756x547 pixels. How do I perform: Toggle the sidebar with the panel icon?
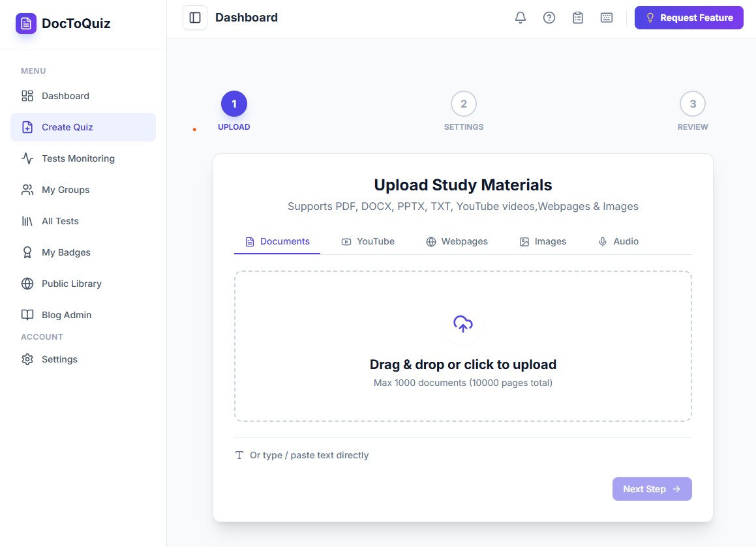point(194,18)
